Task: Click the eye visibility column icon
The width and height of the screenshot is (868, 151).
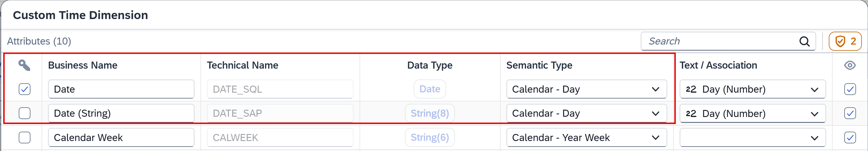Action: click(x=850, y=65)
